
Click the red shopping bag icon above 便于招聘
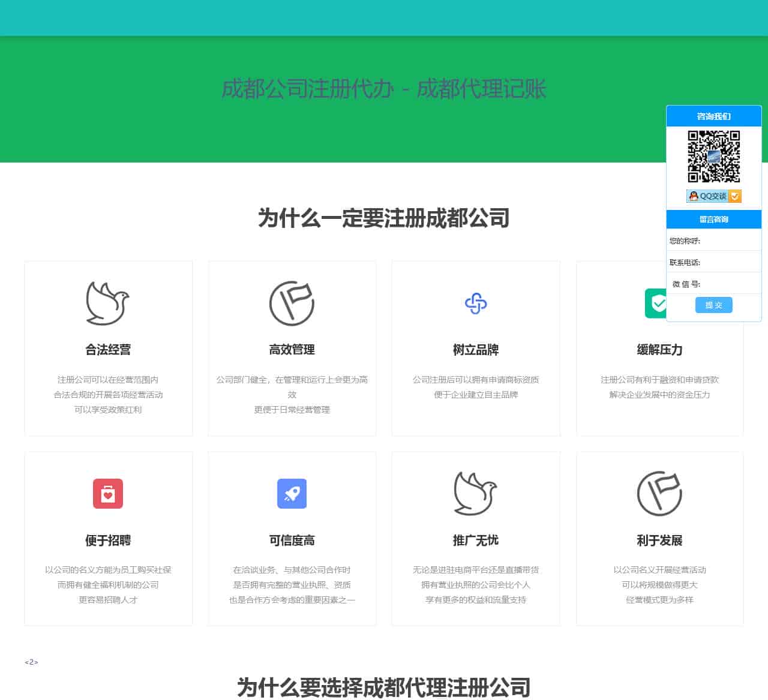click(x=108, y=494)
